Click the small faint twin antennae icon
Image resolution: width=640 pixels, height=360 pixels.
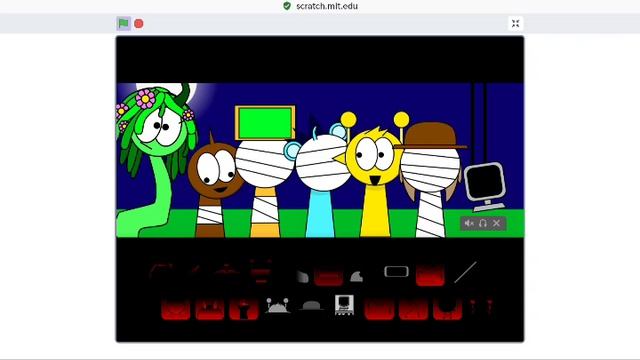point(481,307)
